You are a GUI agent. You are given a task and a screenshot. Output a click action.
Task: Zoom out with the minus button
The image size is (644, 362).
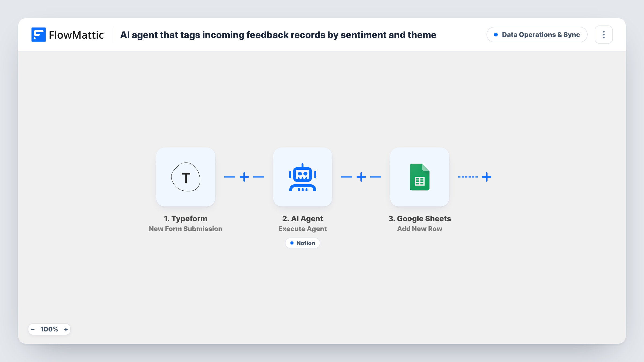coord(33,329)
